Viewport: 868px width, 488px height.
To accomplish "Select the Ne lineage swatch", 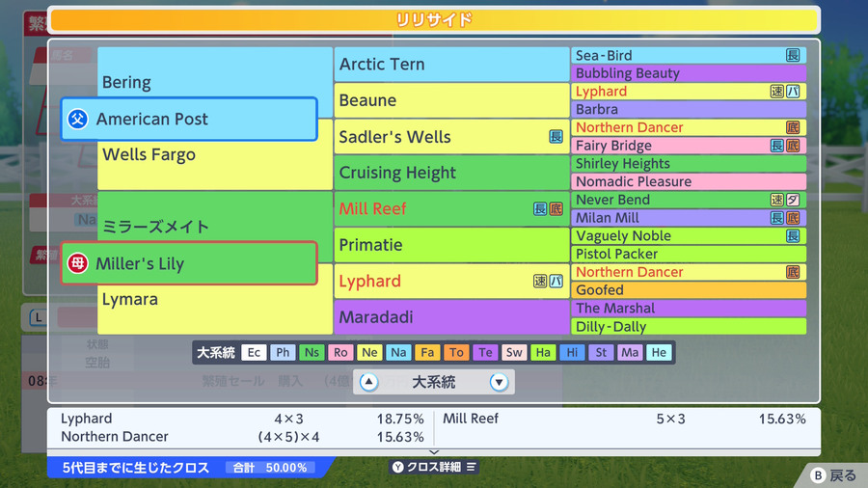I will 369,352.
